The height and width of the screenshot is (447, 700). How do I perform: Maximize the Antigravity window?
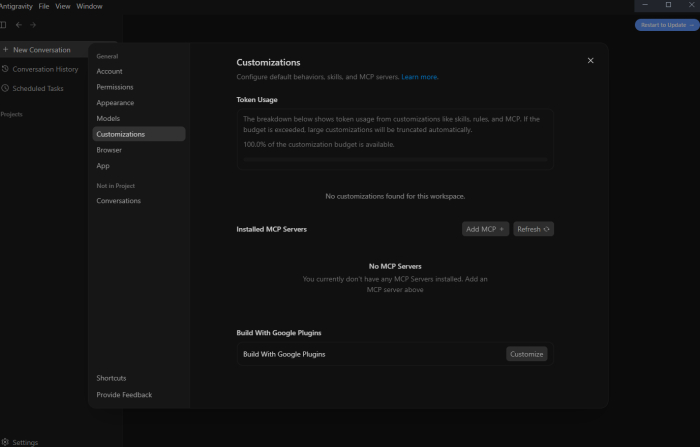tap(668, 5)
